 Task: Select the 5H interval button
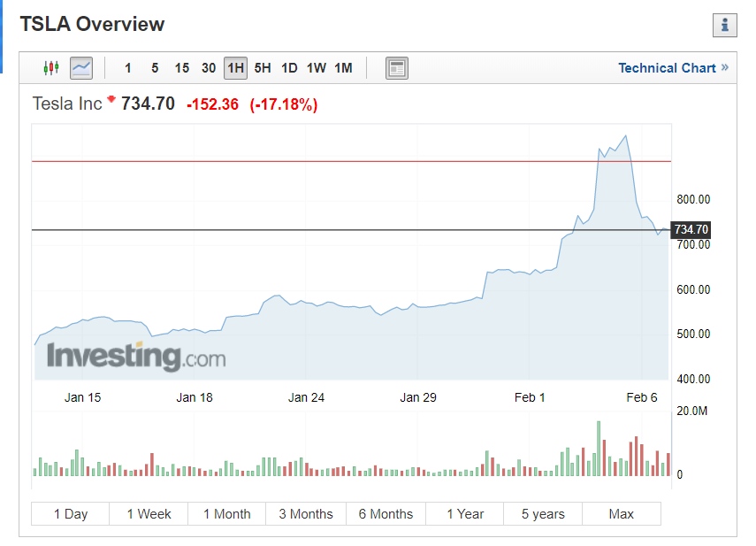263,68
